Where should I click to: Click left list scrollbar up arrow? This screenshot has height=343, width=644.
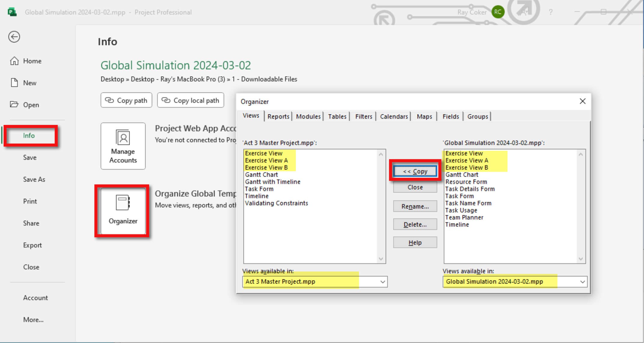[381, 154]
